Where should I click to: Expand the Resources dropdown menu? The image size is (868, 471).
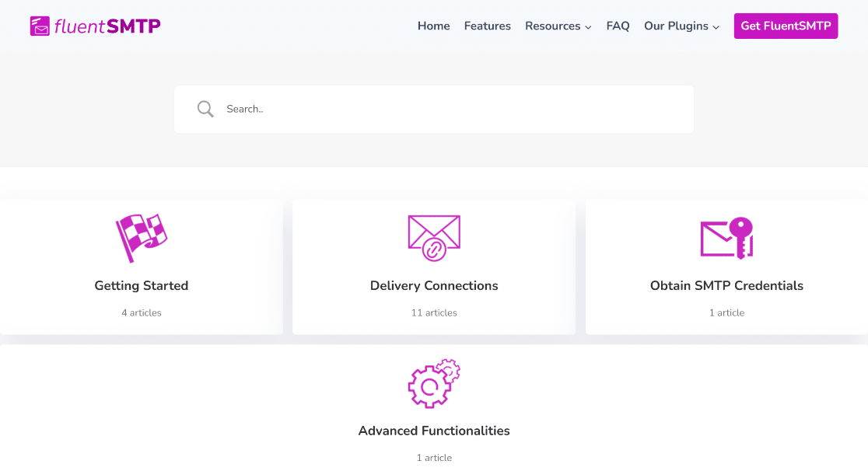(x=558, y=26)
